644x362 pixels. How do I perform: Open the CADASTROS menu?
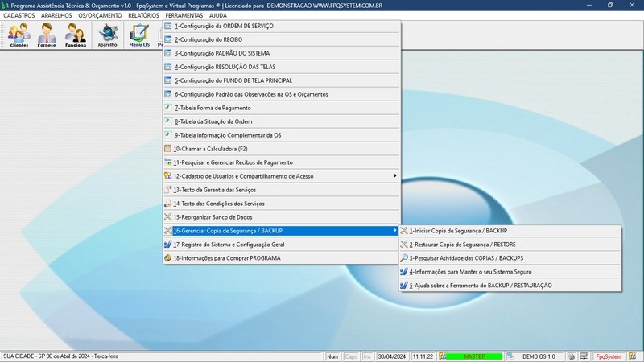(19, 15)
